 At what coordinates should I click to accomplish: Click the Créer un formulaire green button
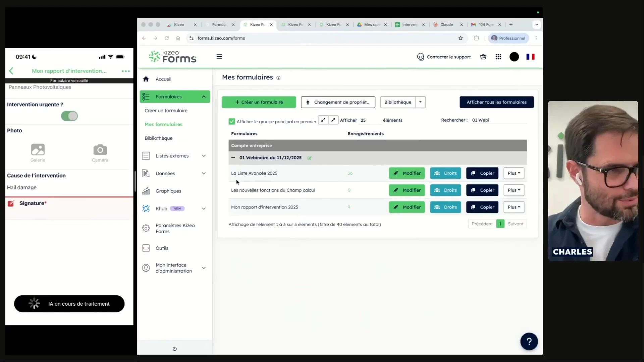(x=259, y=102)
